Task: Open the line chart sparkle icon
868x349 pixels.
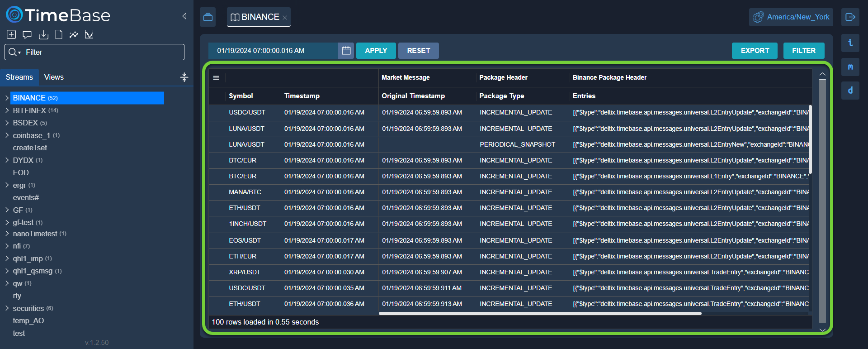Action: pos(74,34)
